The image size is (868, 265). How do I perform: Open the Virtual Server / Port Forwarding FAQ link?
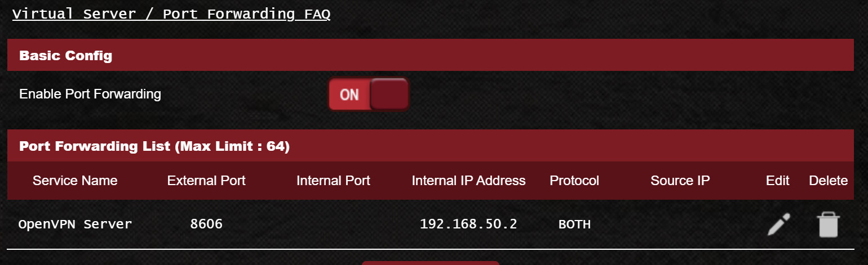[171, 14]
